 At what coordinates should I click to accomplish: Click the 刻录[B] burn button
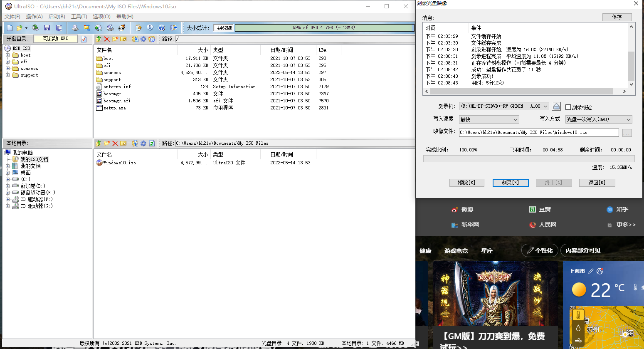(511, 183)
